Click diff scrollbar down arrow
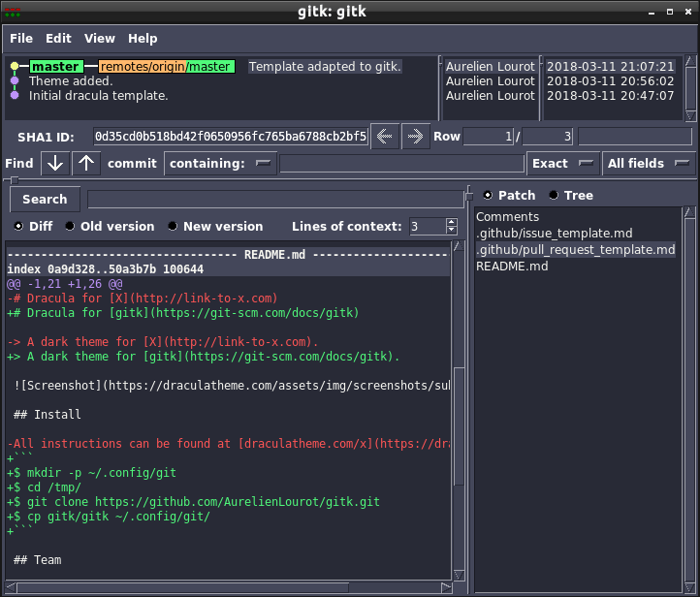This screenshot has height=597, width=700. point(459,575)
